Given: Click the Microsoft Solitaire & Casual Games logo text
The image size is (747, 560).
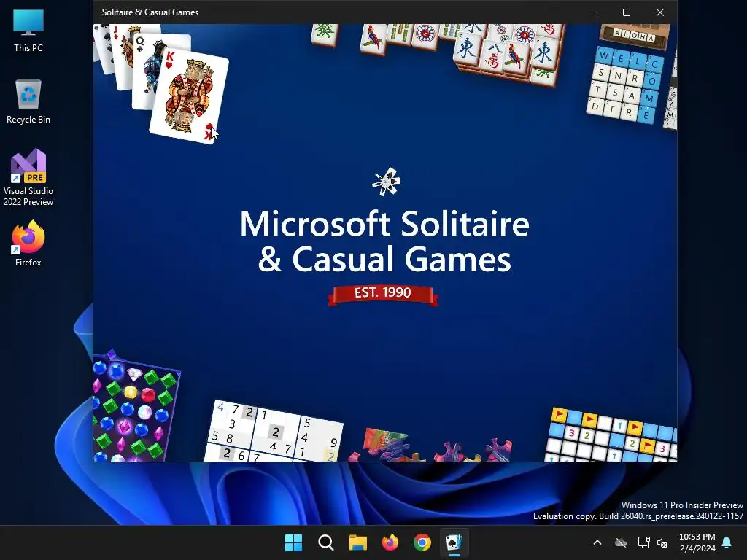Looking at the screenshot, I should [x=384, y=241].
